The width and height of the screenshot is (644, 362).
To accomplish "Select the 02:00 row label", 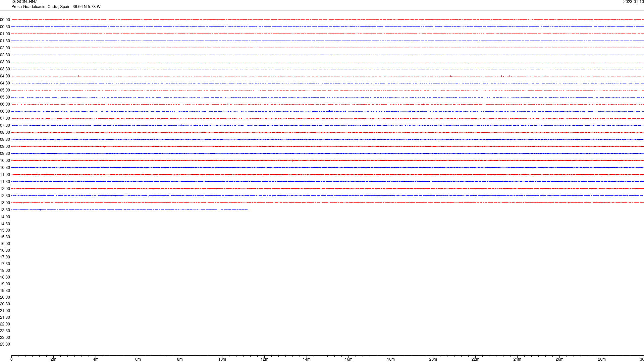I will (5, 48).
